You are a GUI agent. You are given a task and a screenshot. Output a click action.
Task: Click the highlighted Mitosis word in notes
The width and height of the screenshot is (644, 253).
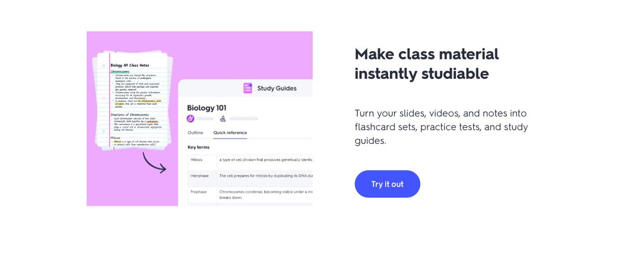[x=118, y=142]
